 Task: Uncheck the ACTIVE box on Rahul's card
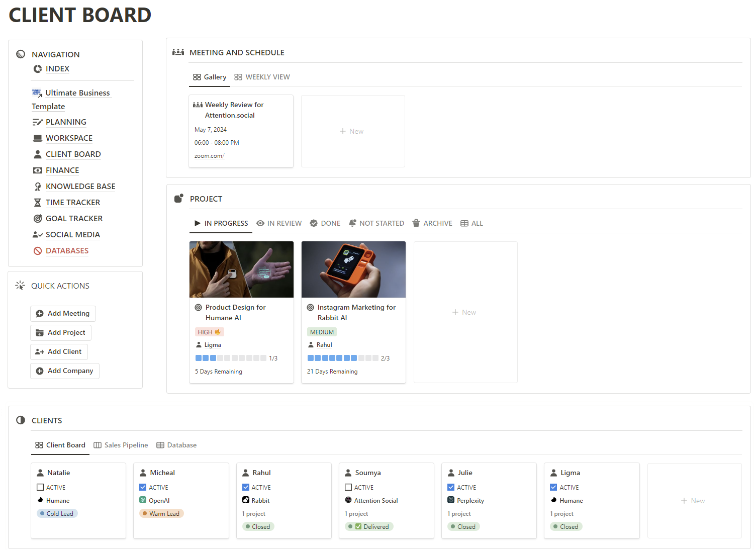coord(246,487)
